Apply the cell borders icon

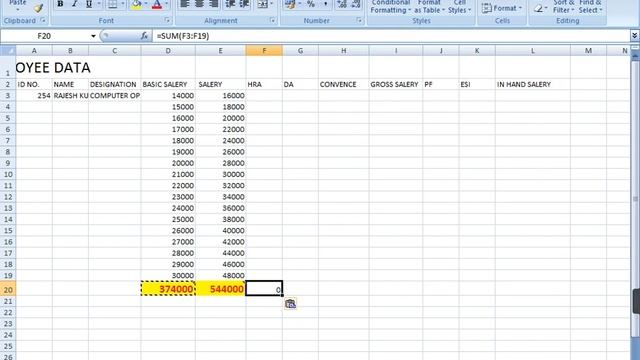[112, 4]
